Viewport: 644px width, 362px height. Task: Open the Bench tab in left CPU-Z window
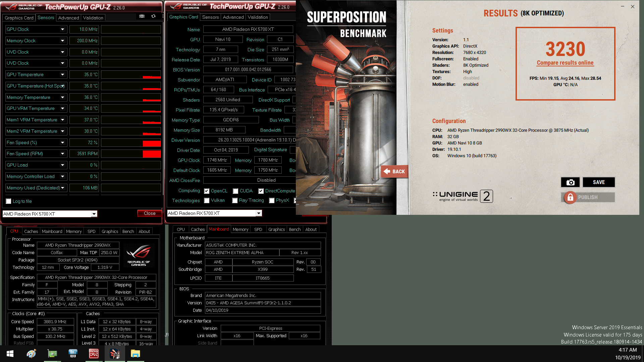(128, 231)
